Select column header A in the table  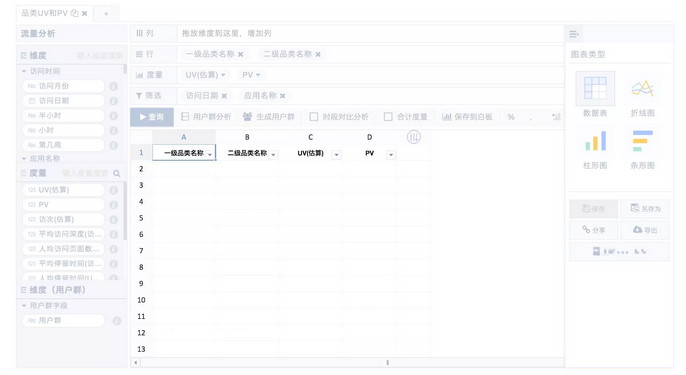pyautogui.click(x=184, y=137)
